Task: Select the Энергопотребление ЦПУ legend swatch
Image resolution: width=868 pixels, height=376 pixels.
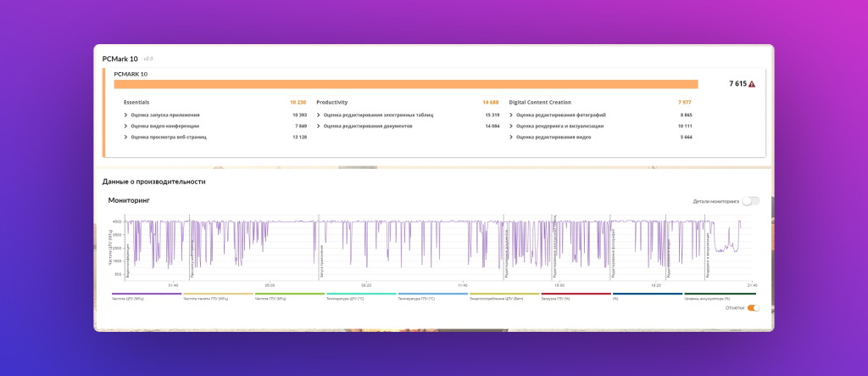Action: tap(504, 295)
